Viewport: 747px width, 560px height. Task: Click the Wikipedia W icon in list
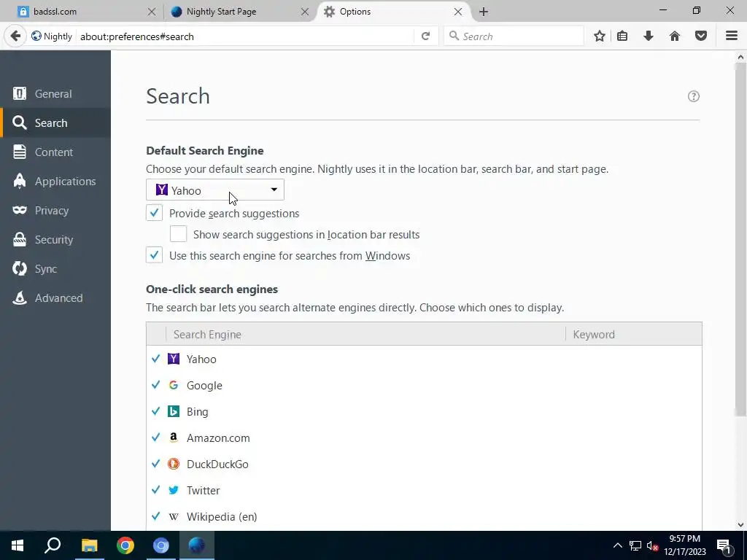click(x=174, y=517)
